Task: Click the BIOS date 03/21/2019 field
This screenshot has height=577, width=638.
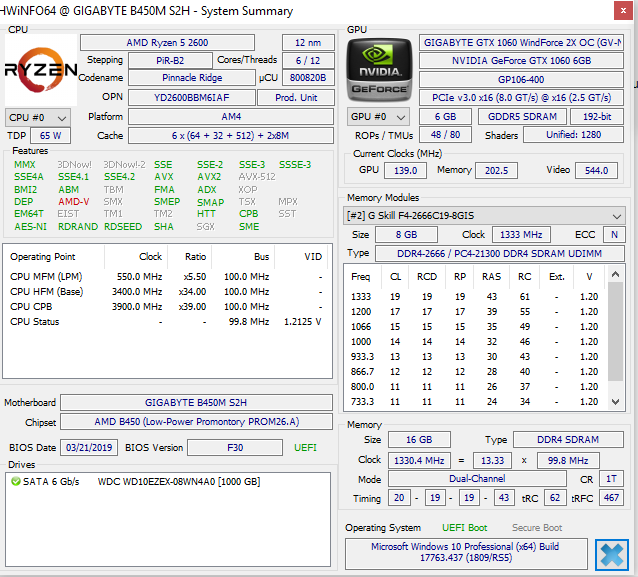Action: 89,448
